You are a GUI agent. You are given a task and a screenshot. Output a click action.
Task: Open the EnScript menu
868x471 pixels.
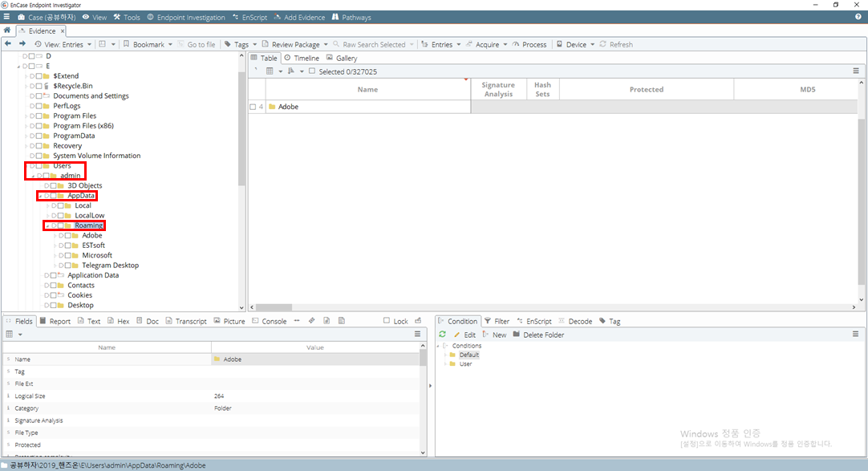[x=249, y=17]
